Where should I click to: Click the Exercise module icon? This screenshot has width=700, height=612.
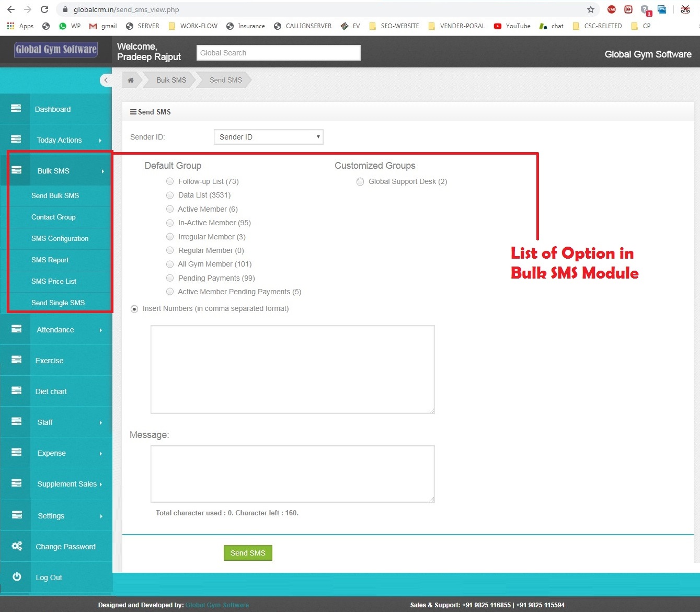point(16,360)
